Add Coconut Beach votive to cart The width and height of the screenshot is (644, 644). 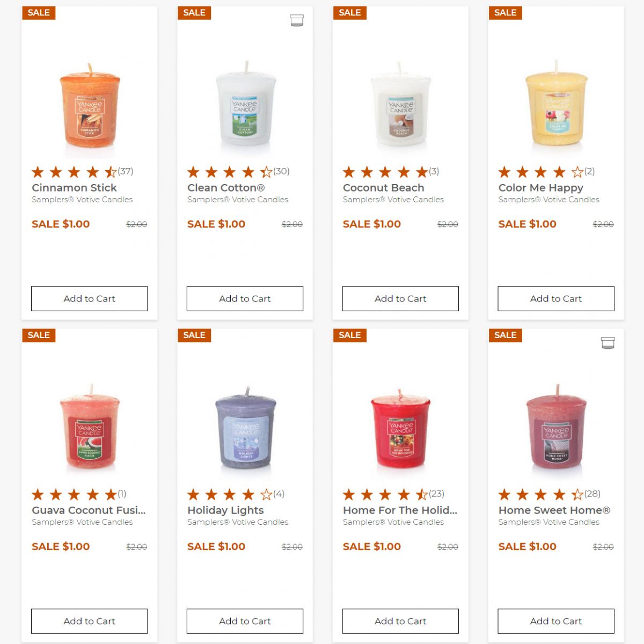(400, 298)
